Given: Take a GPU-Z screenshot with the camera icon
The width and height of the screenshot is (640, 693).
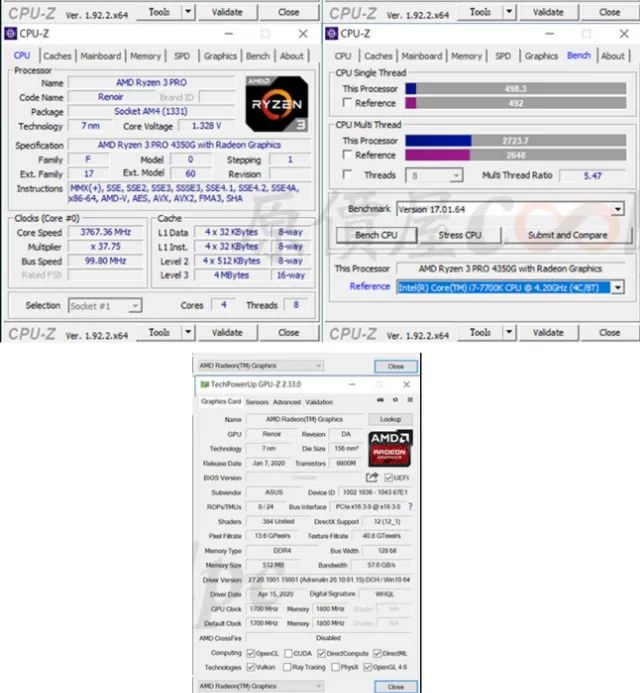Looking at the screenshot, I should point(380,400).
